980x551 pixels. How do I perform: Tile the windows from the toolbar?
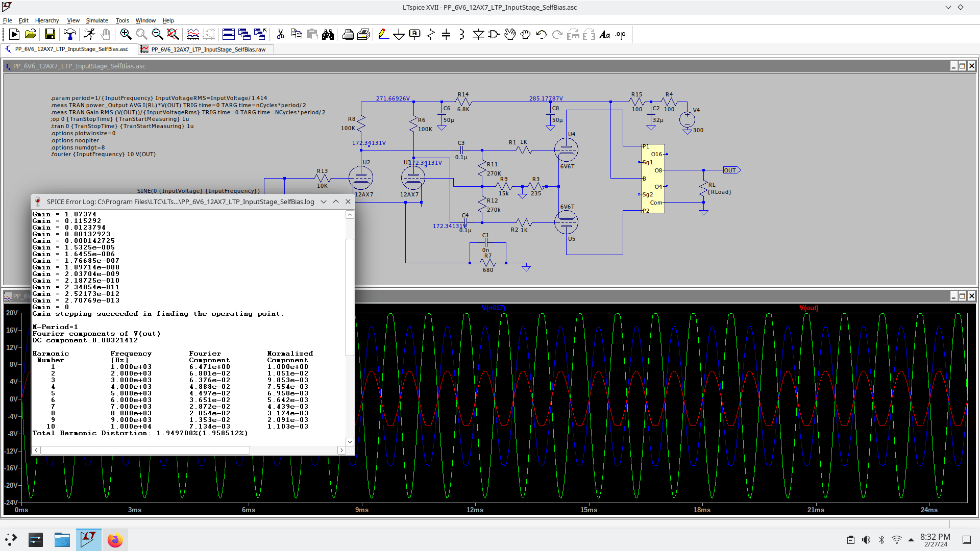[x=229, y=34]
